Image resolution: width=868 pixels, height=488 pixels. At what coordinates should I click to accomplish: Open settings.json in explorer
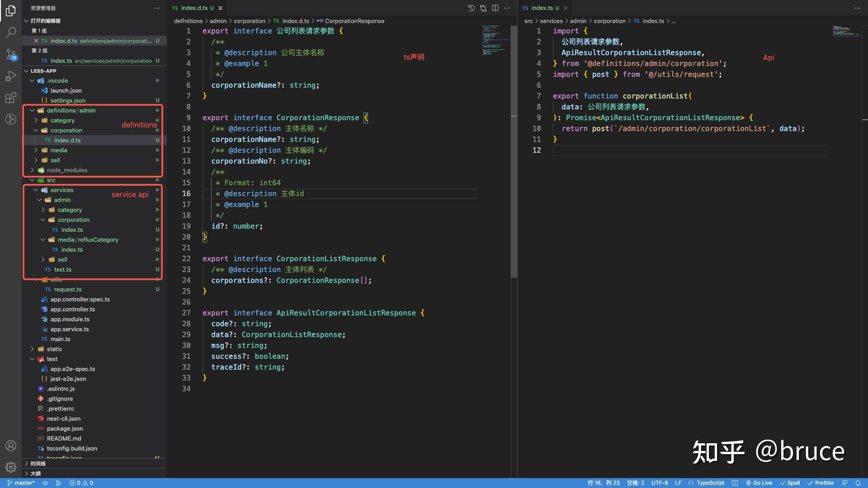68,100
